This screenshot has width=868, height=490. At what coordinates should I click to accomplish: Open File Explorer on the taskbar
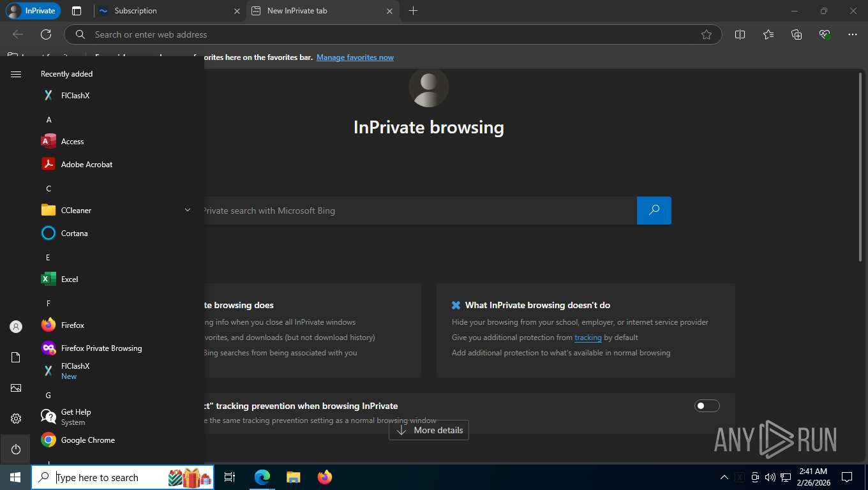tap(293, 477)
